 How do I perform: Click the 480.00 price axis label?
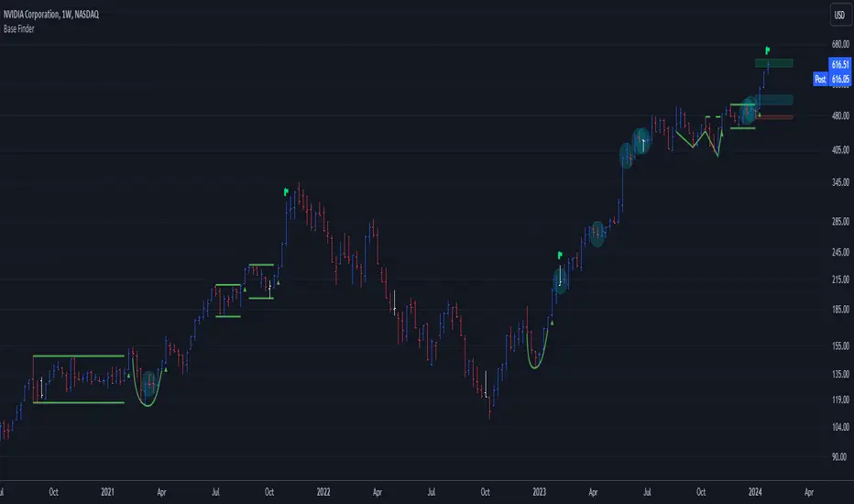840,115
